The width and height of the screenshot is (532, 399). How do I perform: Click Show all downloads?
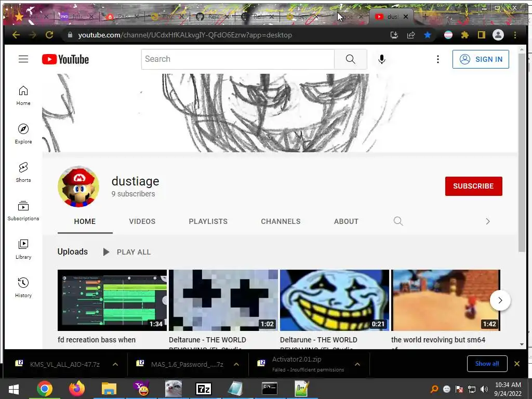point(487,364)
